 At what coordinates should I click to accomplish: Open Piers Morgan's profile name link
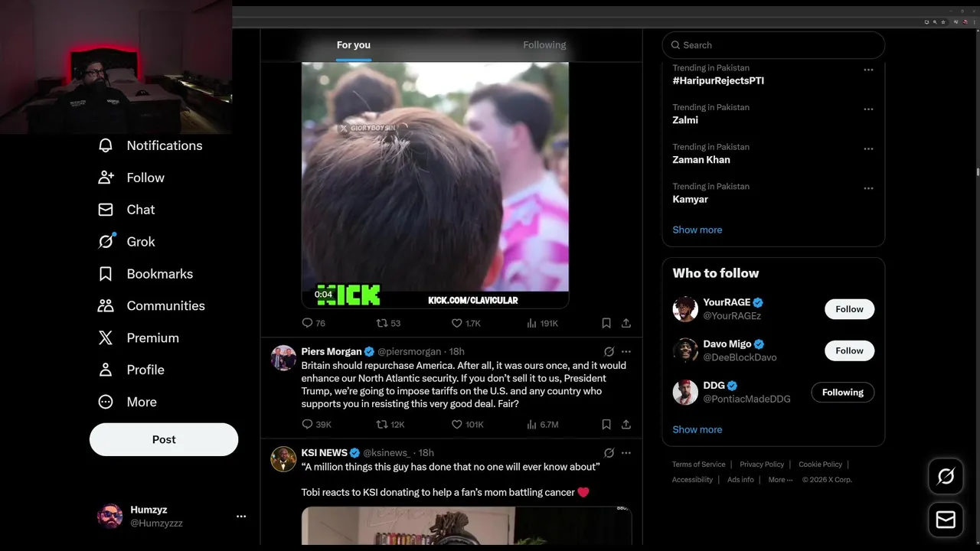point(332,352)
